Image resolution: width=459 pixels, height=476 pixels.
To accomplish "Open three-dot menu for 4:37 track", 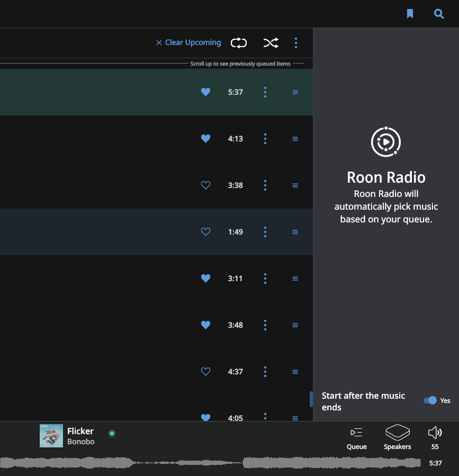I will [x=265, y=372].
